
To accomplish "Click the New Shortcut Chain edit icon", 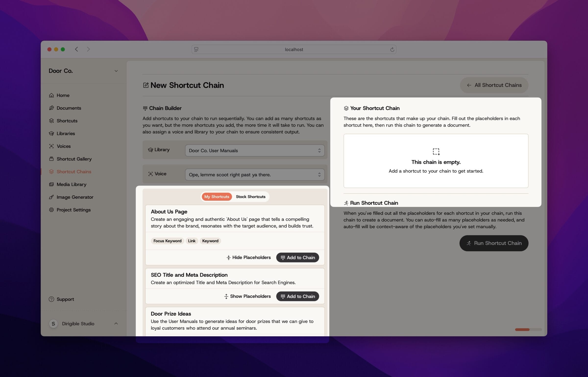I will coord(145,85).
